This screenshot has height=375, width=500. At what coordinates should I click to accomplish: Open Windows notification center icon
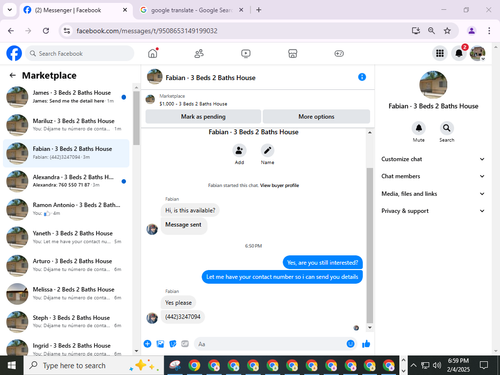pos(484,365)
